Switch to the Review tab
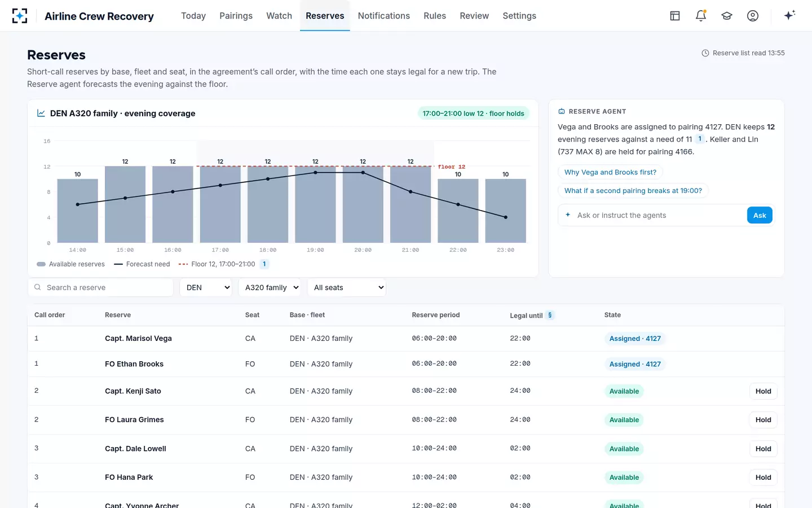 474,16
